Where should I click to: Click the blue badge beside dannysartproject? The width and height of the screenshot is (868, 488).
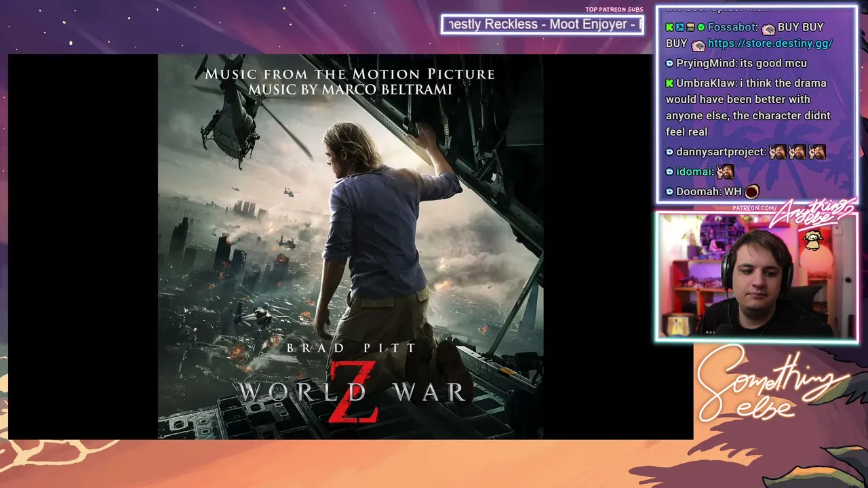670,152
